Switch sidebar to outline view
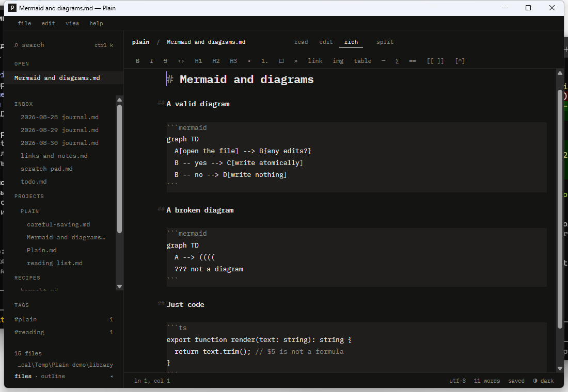 (x=53, y=376)
